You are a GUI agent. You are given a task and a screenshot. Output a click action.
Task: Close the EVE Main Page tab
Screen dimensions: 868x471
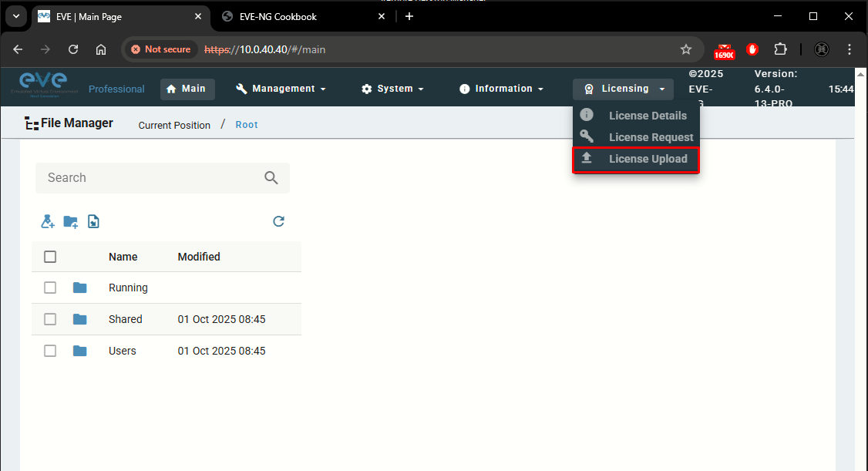198,17
